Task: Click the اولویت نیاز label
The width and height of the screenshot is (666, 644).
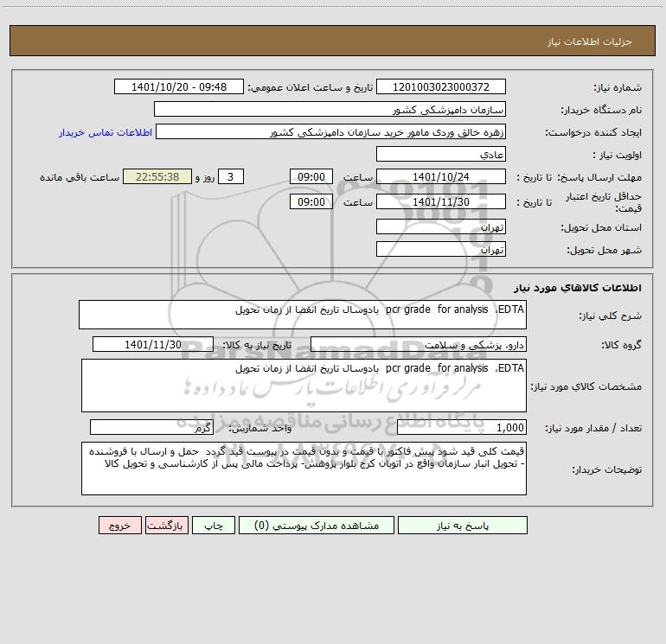Action: coord(618,156)
